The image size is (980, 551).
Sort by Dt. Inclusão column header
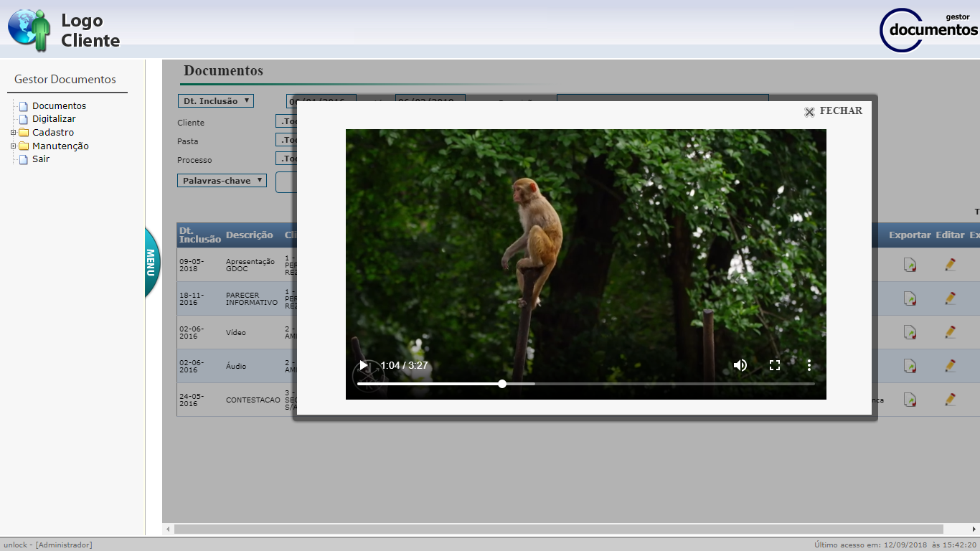coord(200,235)
